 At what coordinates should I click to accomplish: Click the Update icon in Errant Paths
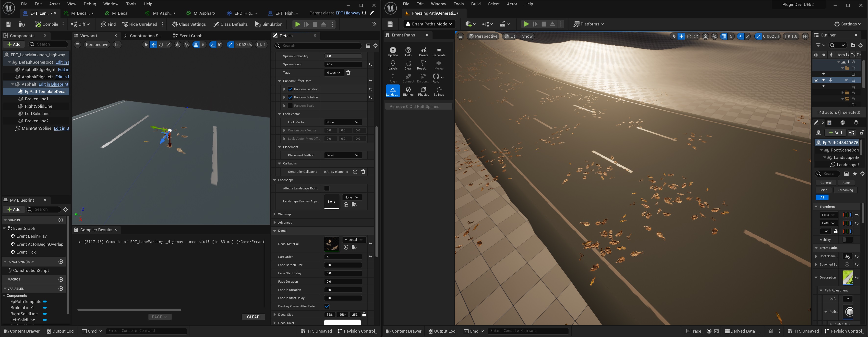(393, 51)
